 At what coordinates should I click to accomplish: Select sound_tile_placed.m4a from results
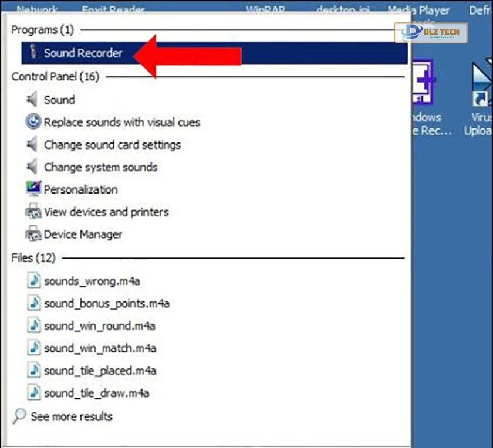pyautogui.click(x=100, y=371)
